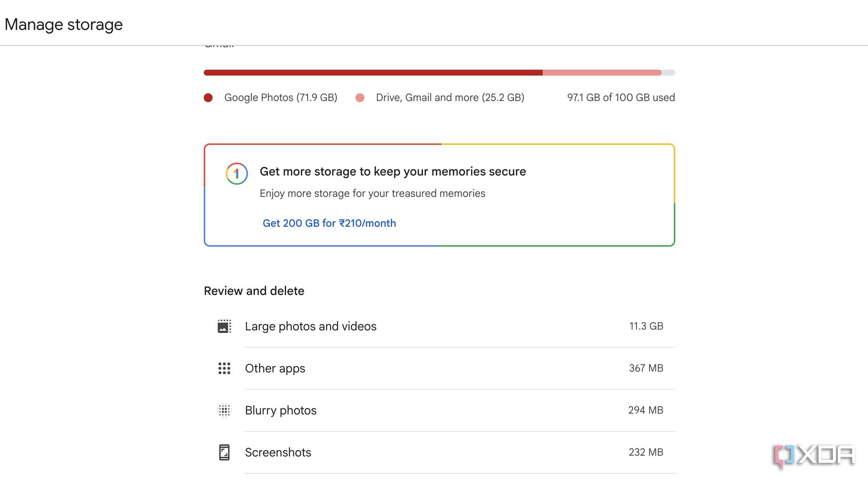
Task: Click the light red Drive, Gmail legend dot
Action: (360, 98)
